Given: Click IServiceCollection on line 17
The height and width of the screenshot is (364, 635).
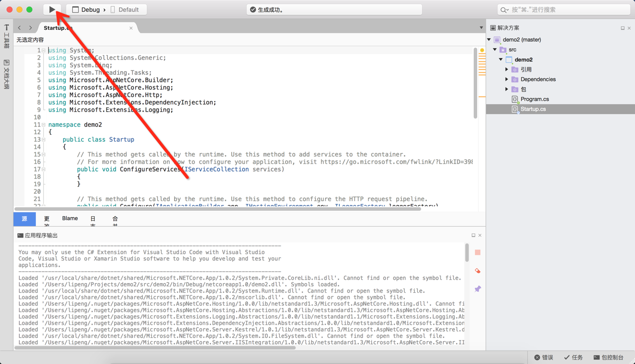Looking at the screenshot, I should (x=217, y=170).
